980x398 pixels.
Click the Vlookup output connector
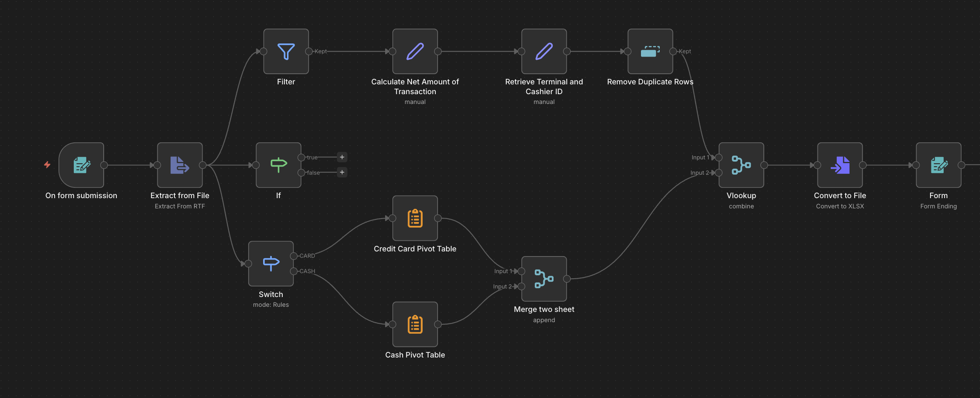tap(764, 165)
